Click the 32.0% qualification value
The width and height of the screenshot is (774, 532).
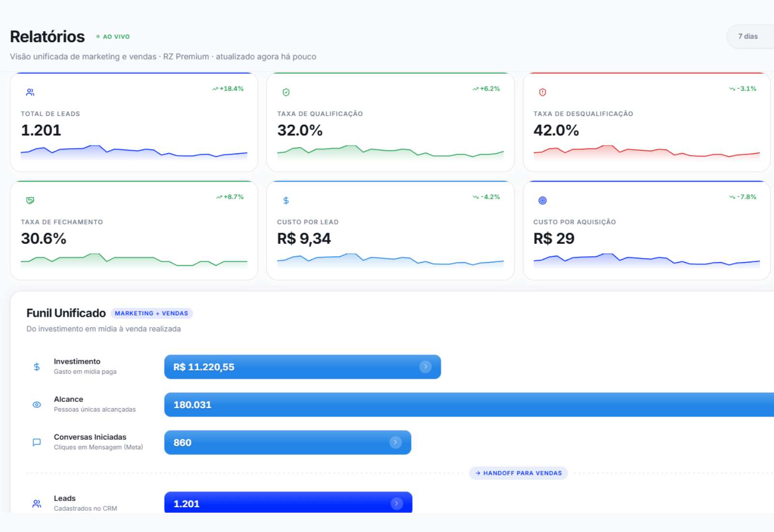[x=300, y=130]
